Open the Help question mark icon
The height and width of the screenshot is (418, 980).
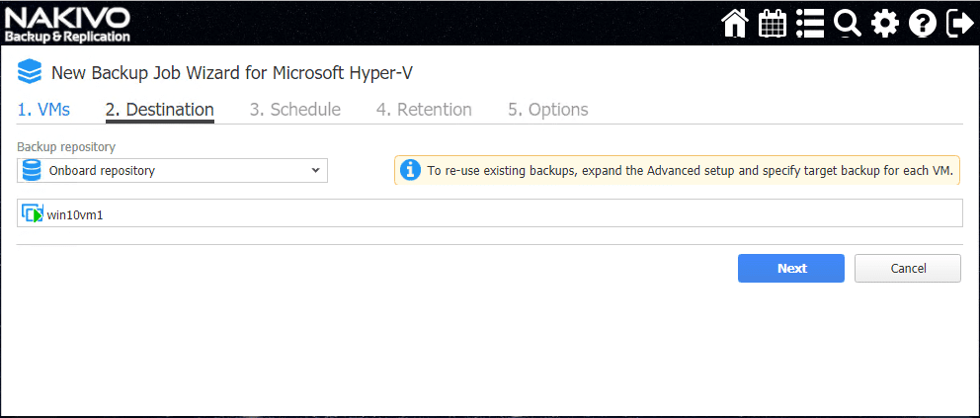[x=923, y=23]
